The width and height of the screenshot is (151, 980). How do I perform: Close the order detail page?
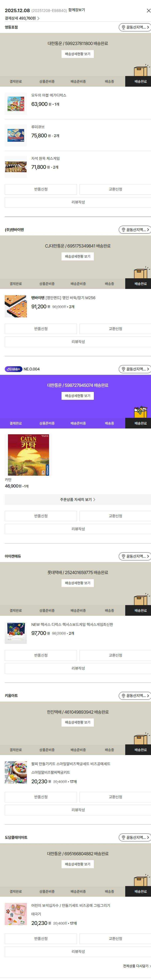(148, 11)
